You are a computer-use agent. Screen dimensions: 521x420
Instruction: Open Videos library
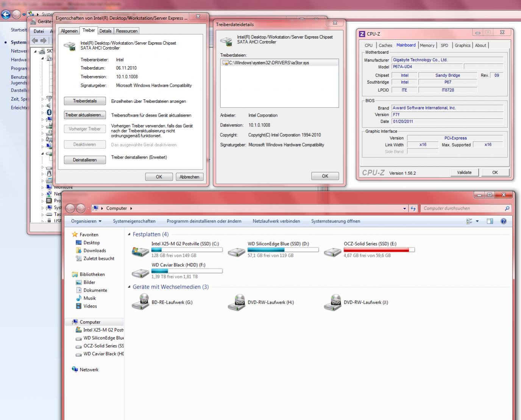click(90, 306)
